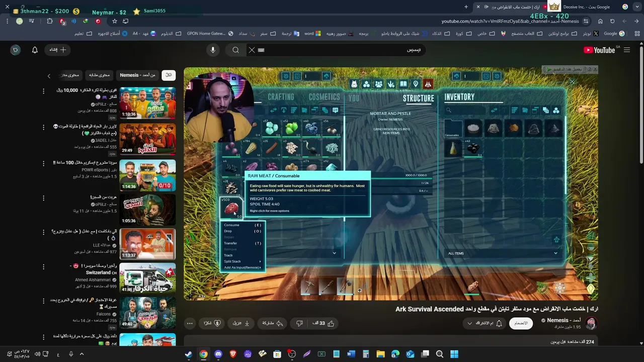Viewport: 644px width, 362px height.
Task: Open the account avatar menu
Action: coord(16,50)
